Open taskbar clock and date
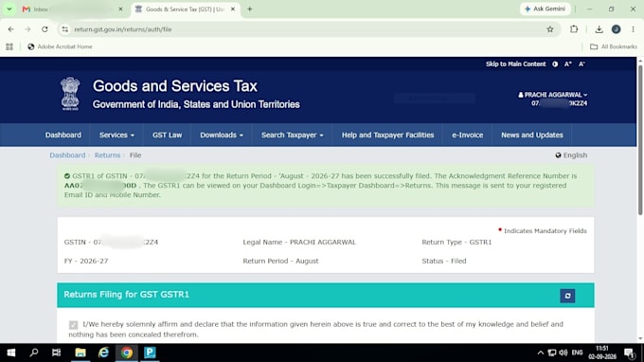 pos(601,353)
